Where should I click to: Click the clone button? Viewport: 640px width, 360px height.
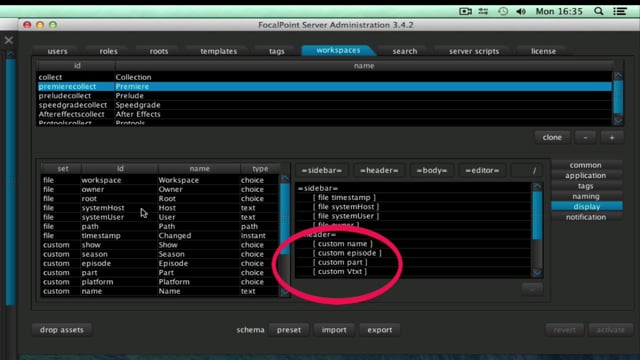click(552, 138)
